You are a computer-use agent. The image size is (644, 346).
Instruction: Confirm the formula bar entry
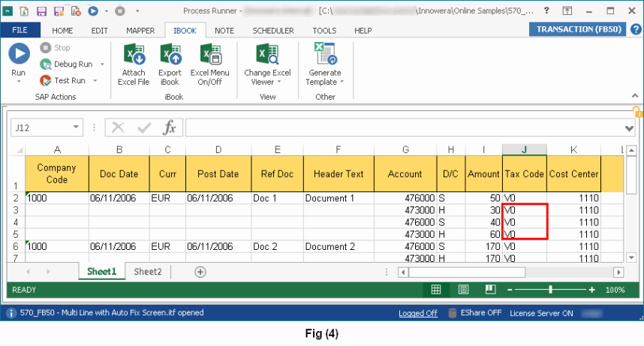[144, 128]
